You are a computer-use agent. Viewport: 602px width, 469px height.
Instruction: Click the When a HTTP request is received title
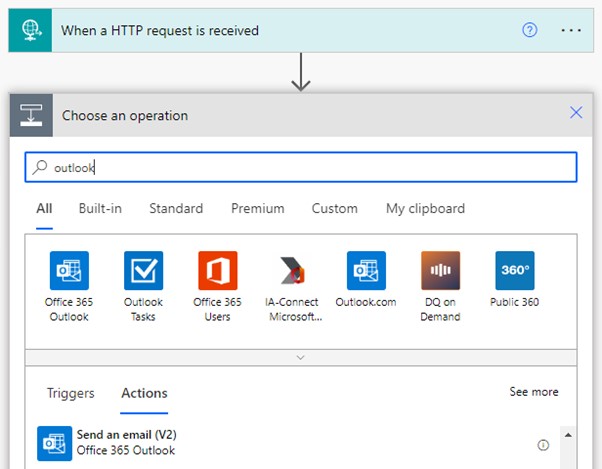[x=160, y=30]
